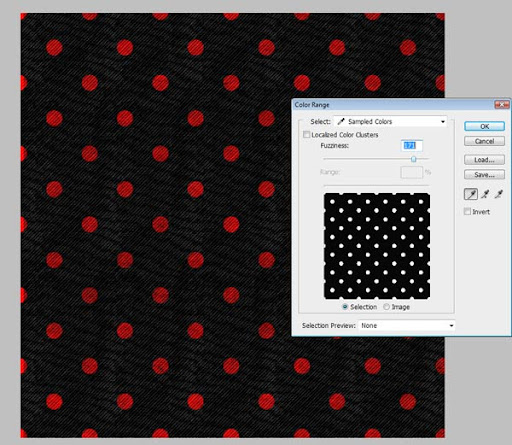Toggle the Invert checkbox
Image resolution: width=512 pixels, height=445 pixels.
pyautogui.click(x=467, y=211)
